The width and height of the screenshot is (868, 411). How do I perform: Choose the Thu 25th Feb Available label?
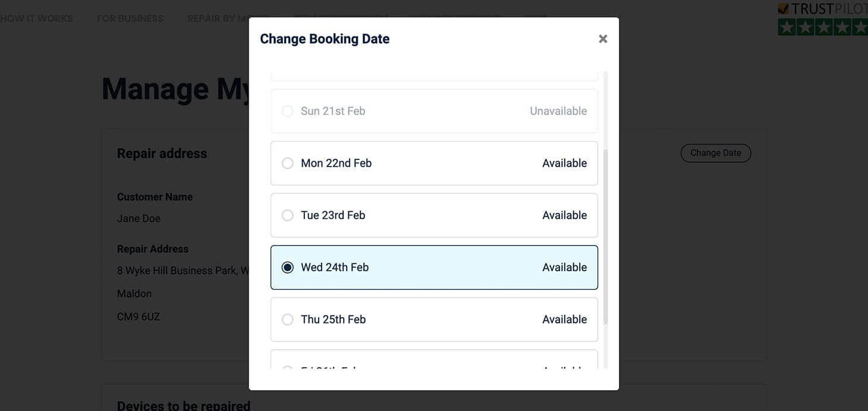point(564,319)
